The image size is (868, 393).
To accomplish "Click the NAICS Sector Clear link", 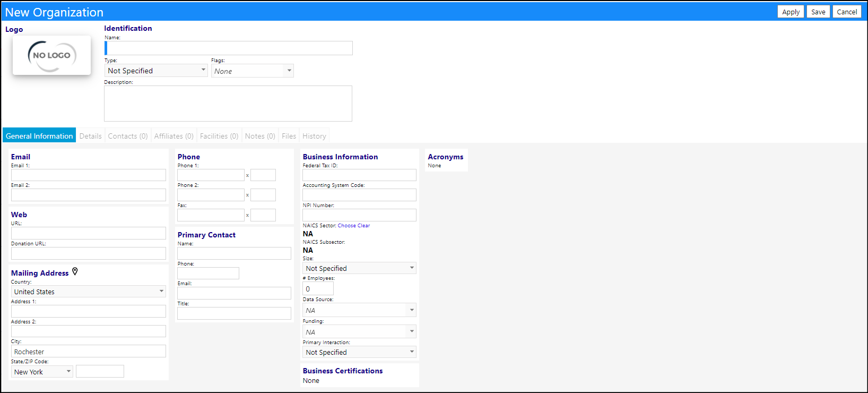I will pyautogui.click(x=363, y=226).
